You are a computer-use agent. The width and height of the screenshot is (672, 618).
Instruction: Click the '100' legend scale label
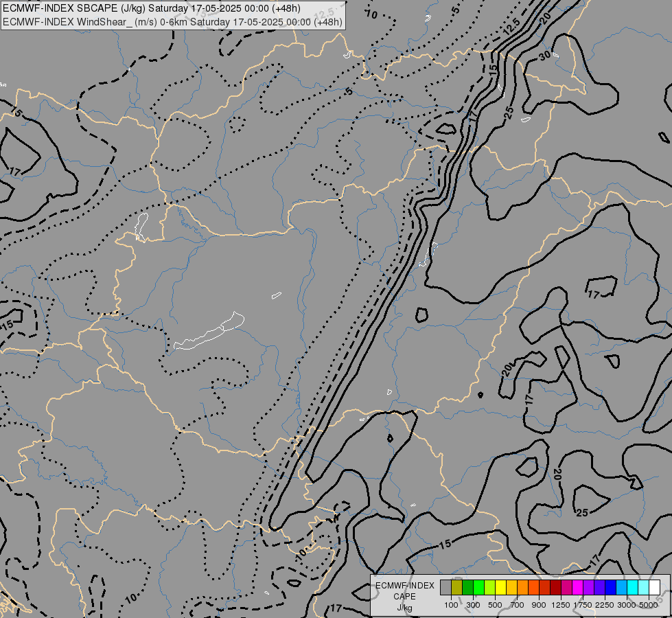451,605
